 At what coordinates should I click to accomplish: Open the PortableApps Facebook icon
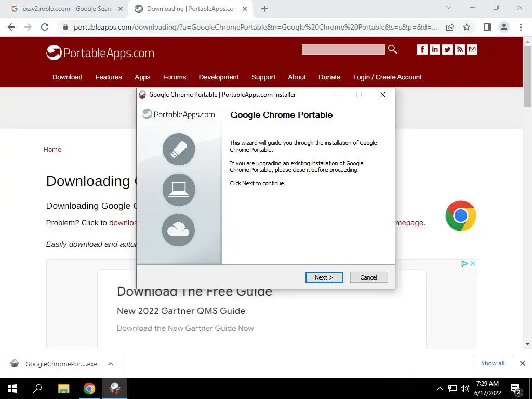[x=422, y=49]
